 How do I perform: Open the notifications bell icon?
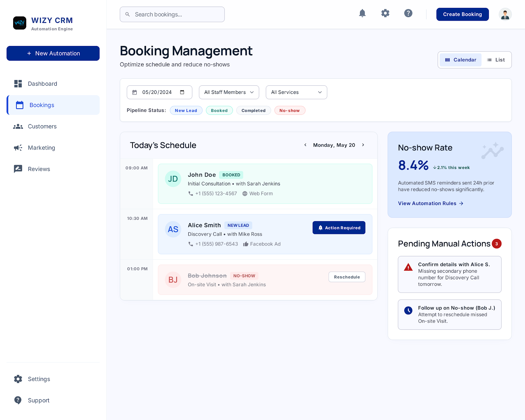(x=362, y=13)
